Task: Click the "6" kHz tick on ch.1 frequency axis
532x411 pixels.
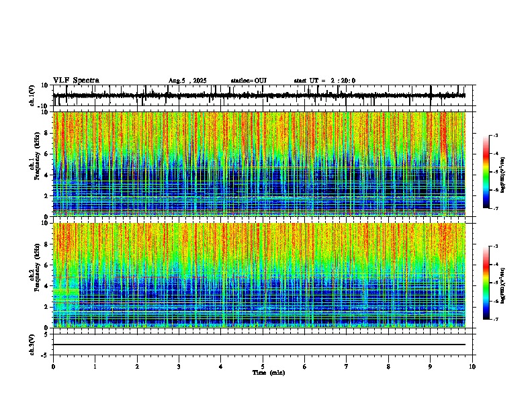Action: pos(46,154)
